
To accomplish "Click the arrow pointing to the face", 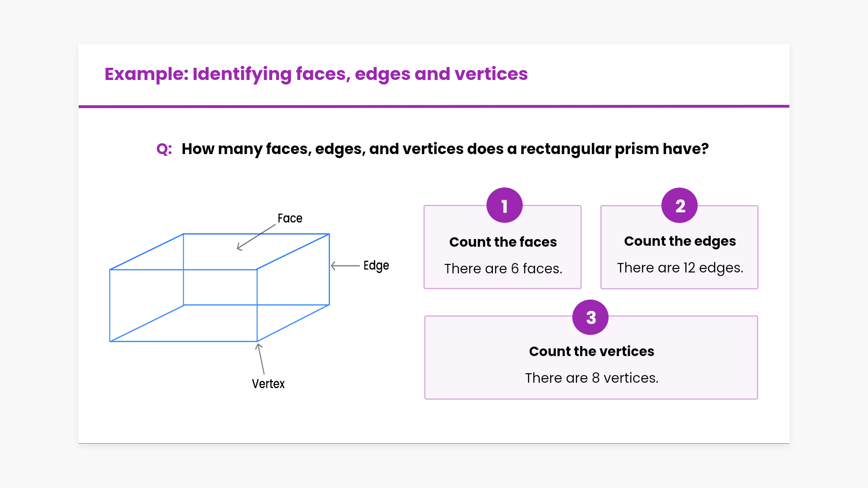I will (256, 237).
